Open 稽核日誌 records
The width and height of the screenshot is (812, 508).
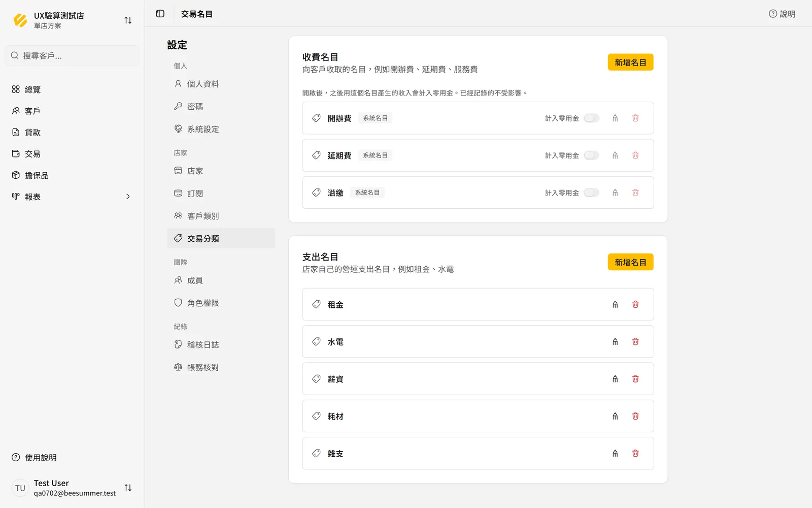[221, 345]
